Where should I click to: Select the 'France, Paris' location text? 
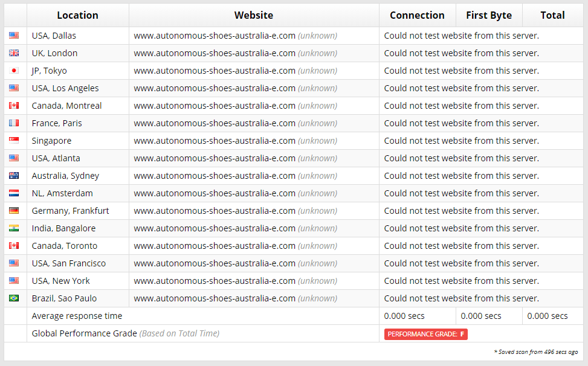[x=57, y=123]
